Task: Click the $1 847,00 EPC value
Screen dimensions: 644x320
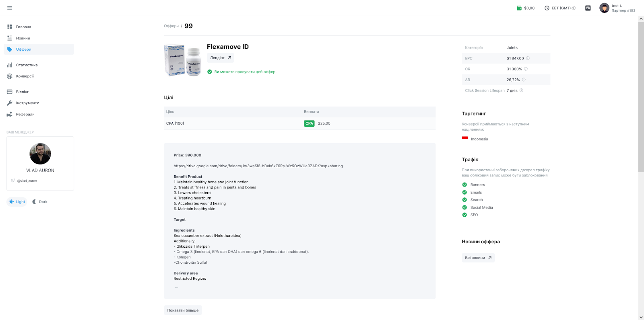Action: click(515, 58)
